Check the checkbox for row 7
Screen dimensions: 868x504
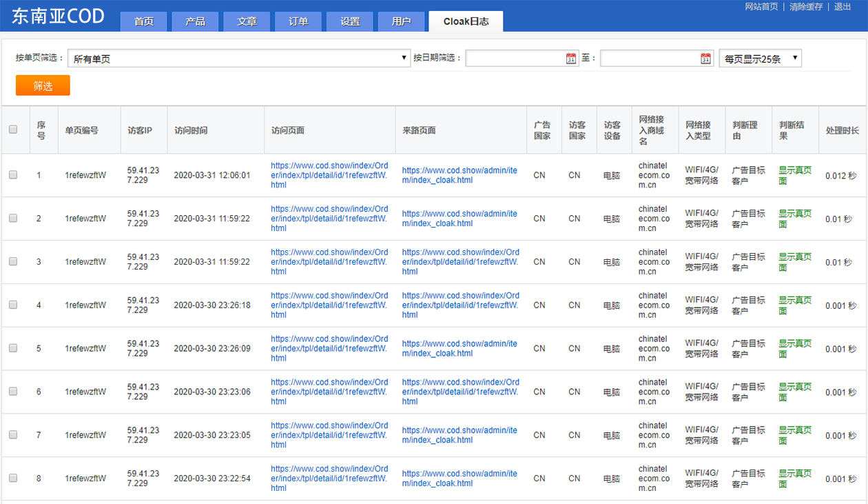[x=13, y=435]
